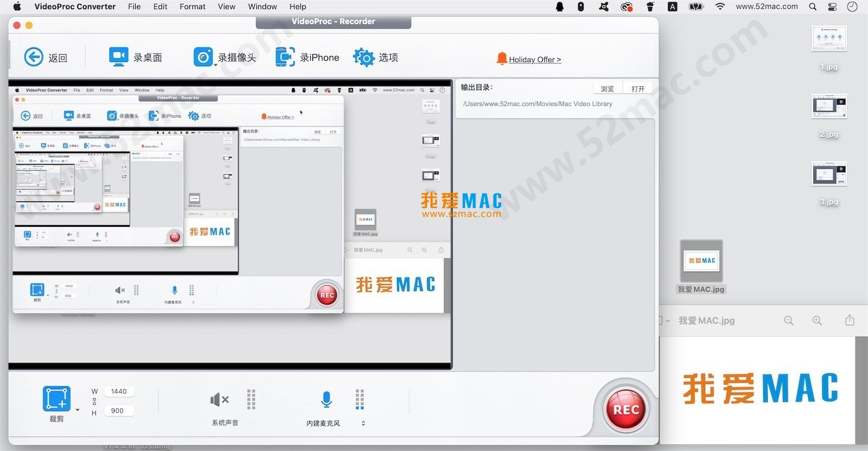Click the 浏览 browse button
This screenshot has width=868, height=451.
pos(607,89)
